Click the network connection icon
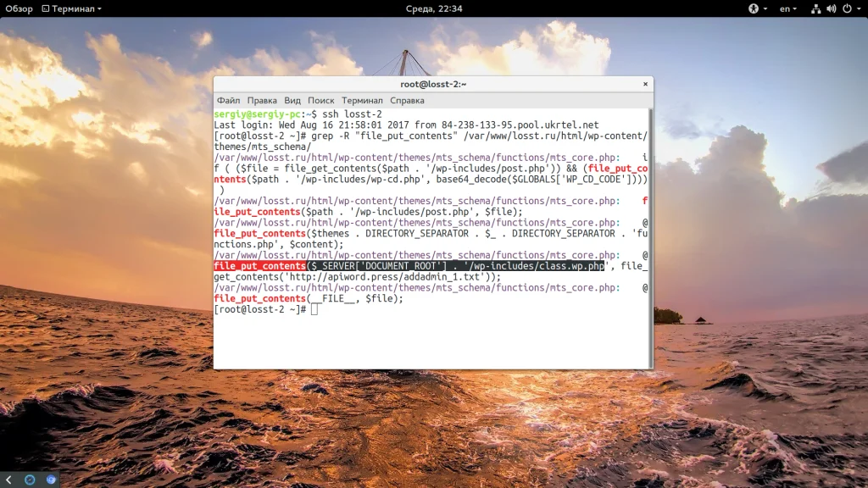 [815, 8]
